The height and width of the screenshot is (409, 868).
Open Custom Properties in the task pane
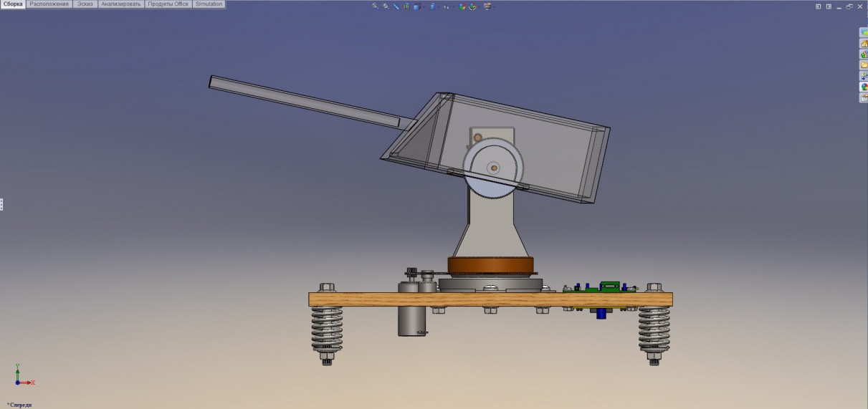click(864, 97)
